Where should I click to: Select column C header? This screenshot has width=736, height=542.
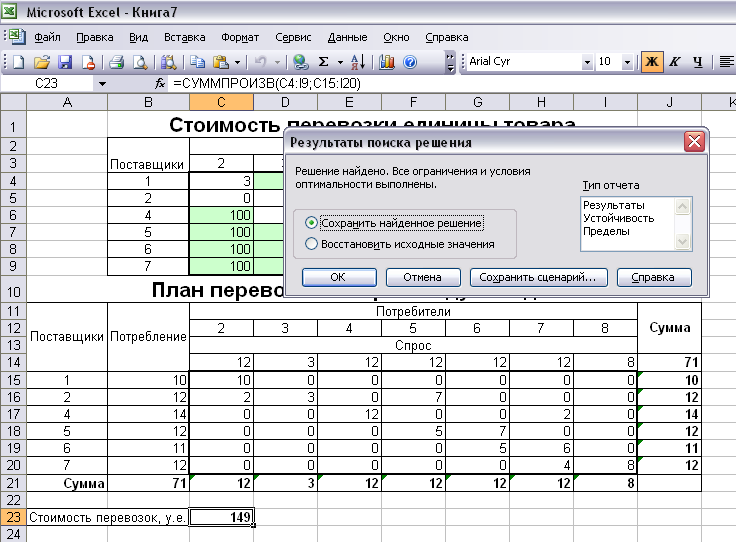tap(222, 102)
